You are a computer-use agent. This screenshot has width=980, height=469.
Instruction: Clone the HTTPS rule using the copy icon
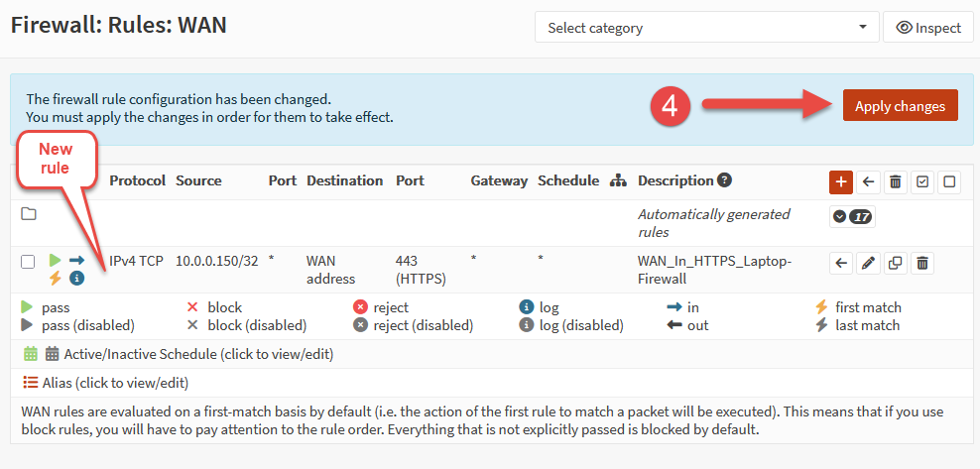pos(896,263)
